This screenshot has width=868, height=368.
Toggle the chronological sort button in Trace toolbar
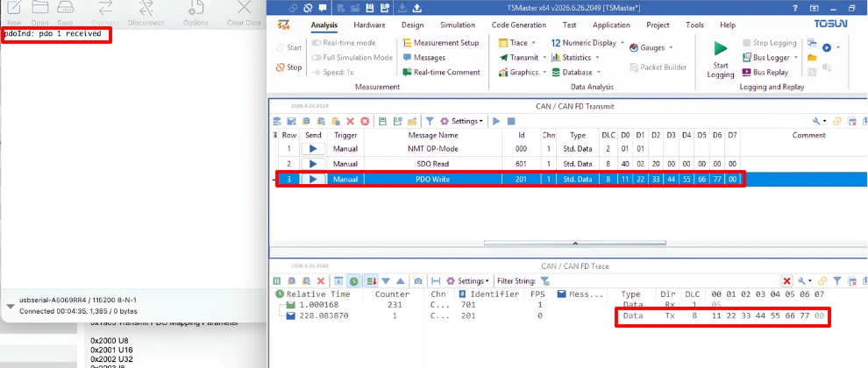[x=372, y=281]
